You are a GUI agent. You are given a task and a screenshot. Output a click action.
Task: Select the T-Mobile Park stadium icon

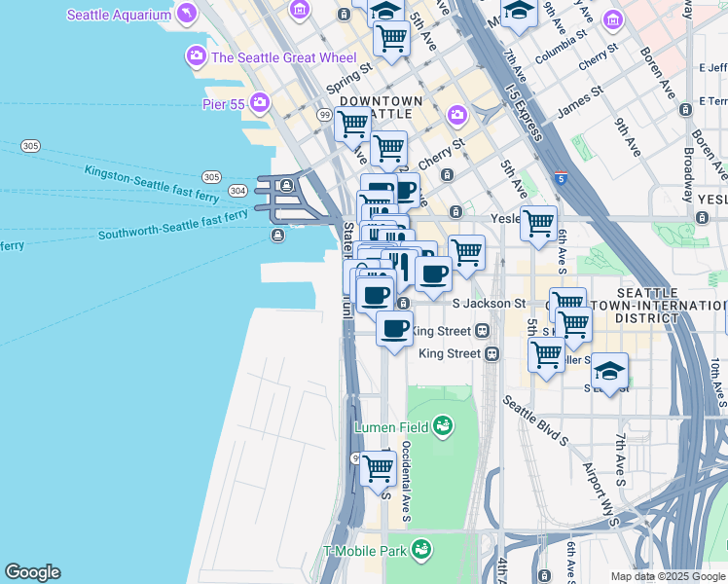coord(420,552)
